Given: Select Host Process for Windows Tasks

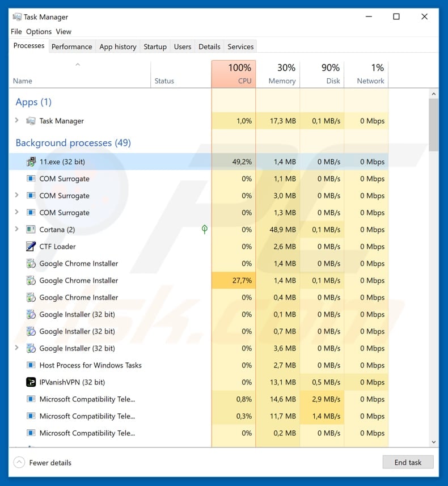Looking at the screenshot, I should [198, 365].
